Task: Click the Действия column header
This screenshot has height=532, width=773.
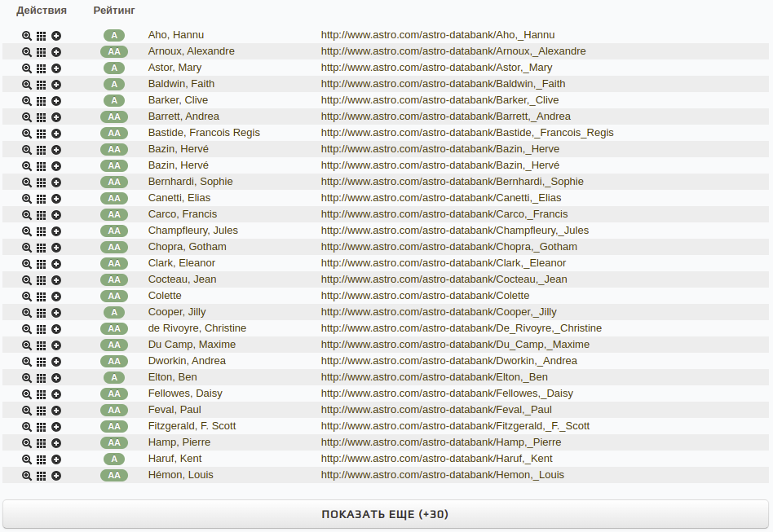Action: pos(42,11)
